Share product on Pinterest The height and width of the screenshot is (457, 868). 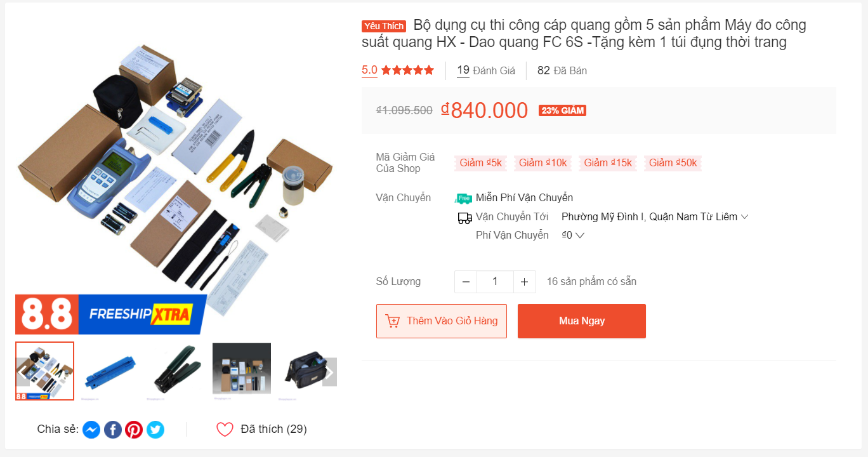(x=134, y=430)
